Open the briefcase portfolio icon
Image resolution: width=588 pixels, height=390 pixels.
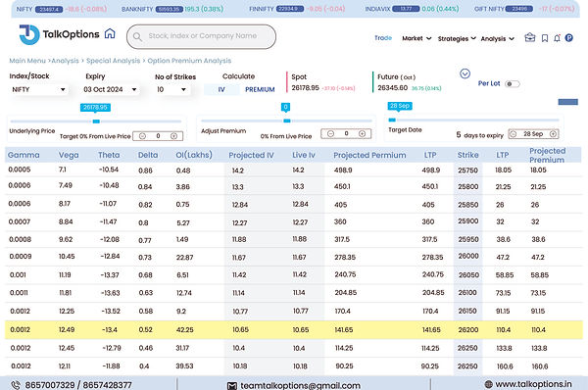pos(530,37)
